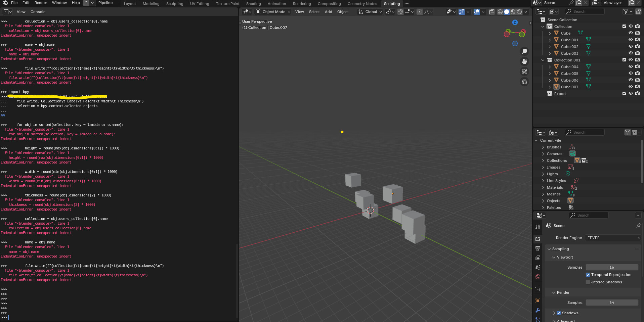
Task: Open the Render Engine EEVEE dropdown
Action: pyautogui.click(x=613, y=238)
